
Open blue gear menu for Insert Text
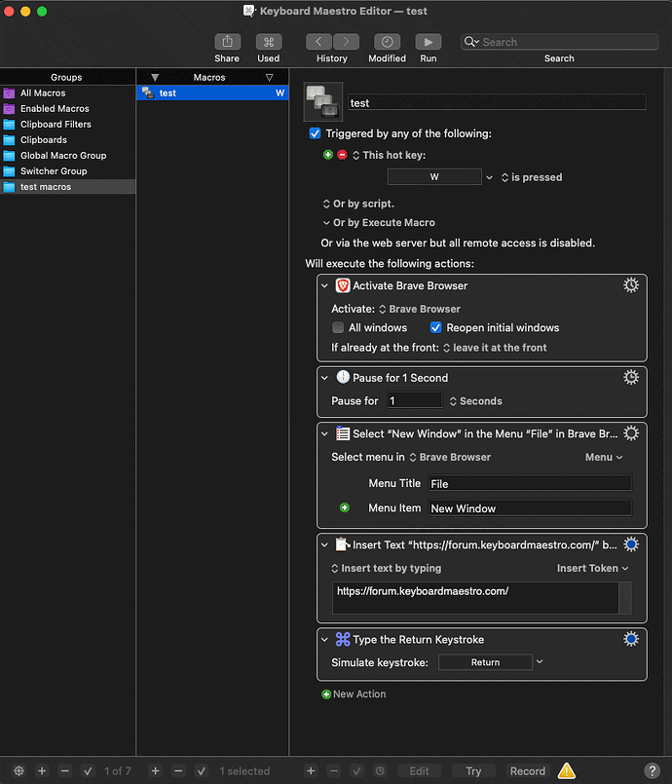(631, 544)
